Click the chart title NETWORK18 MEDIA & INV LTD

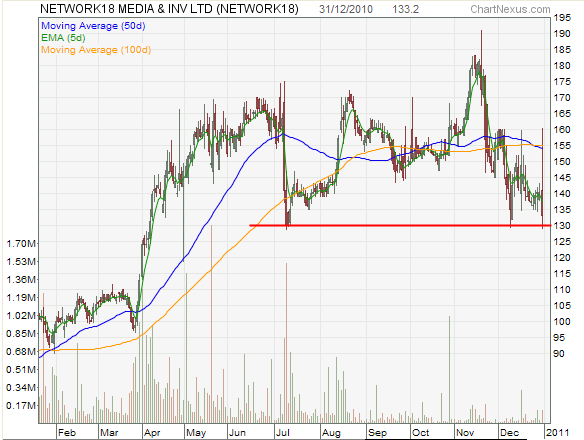(x=126, y=9)
